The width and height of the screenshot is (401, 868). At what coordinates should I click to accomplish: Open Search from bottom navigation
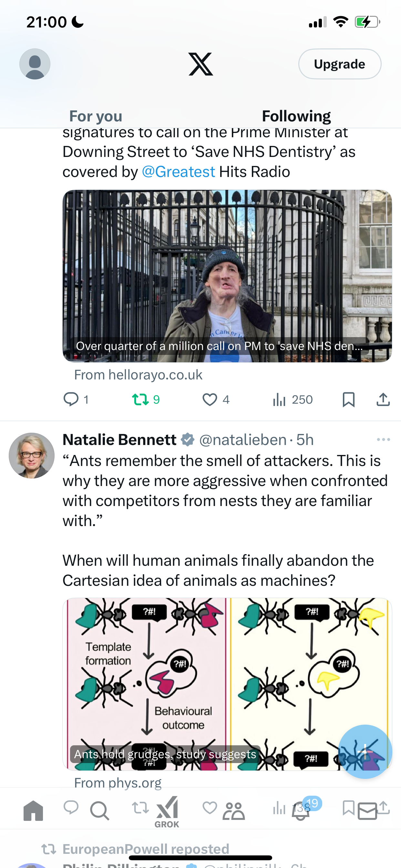tap(99, 811)
